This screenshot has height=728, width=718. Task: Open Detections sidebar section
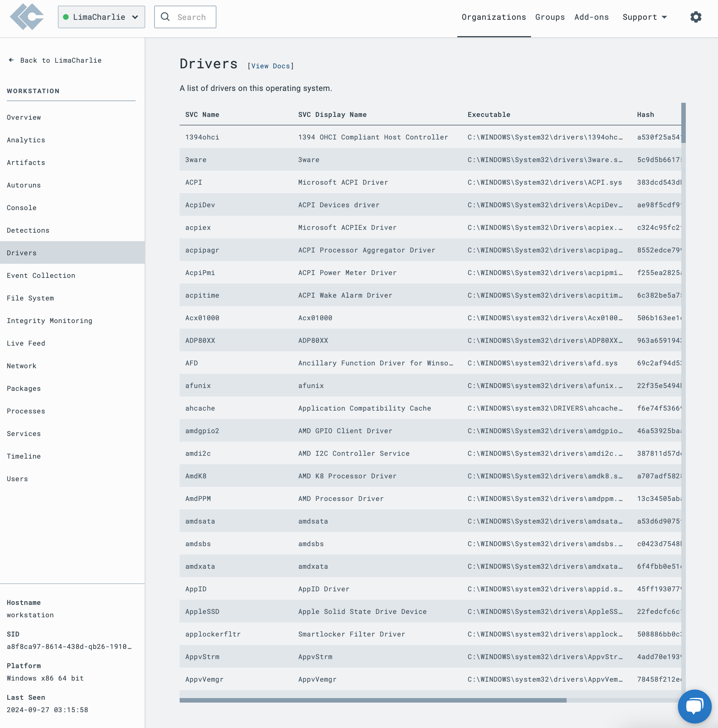click(x=28, y=230)
